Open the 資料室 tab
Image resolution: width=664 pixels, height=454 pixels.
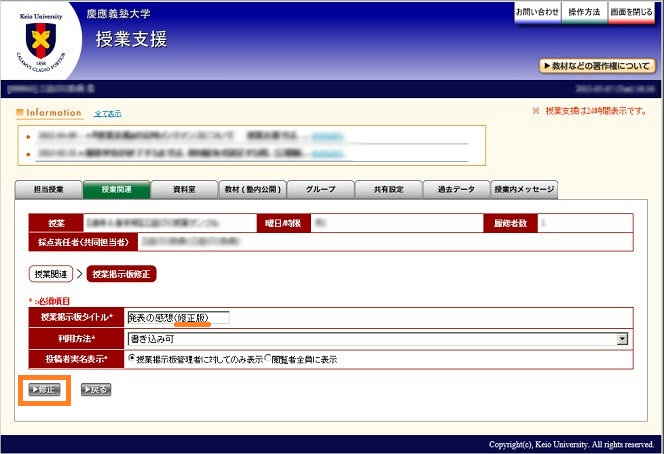click(x=183, y=190)
